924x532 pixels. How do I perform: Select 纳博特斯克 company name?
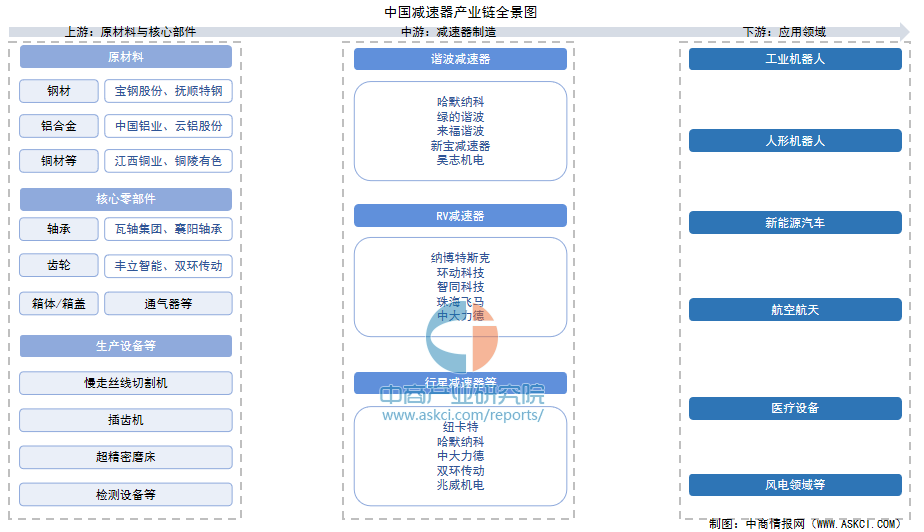(460, 258)
